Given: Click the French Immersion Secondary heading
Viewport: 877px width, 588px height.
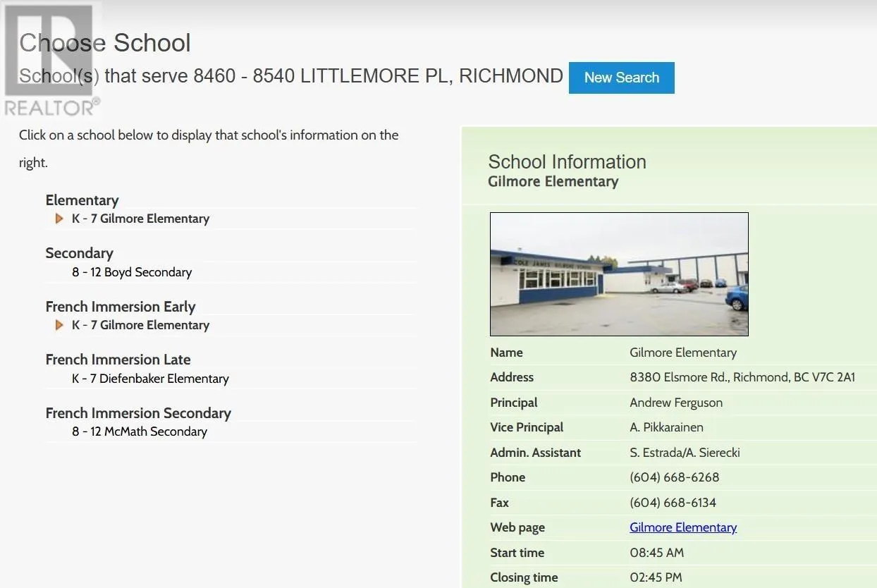Looking at the screenshot, I should 138,413.
